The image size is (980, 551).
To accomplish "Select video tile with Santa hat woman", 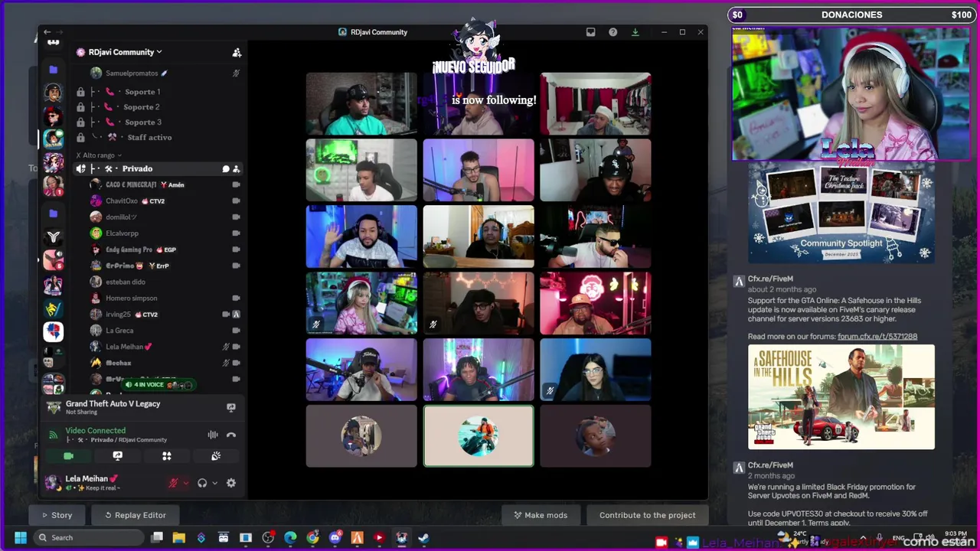I will [x=361, y=304].
